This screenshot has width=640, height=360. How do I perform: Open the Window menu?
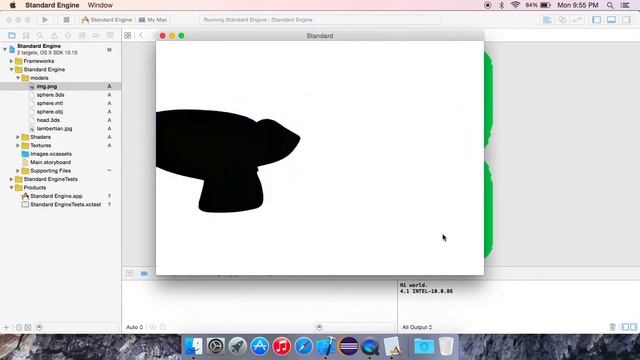100,5
